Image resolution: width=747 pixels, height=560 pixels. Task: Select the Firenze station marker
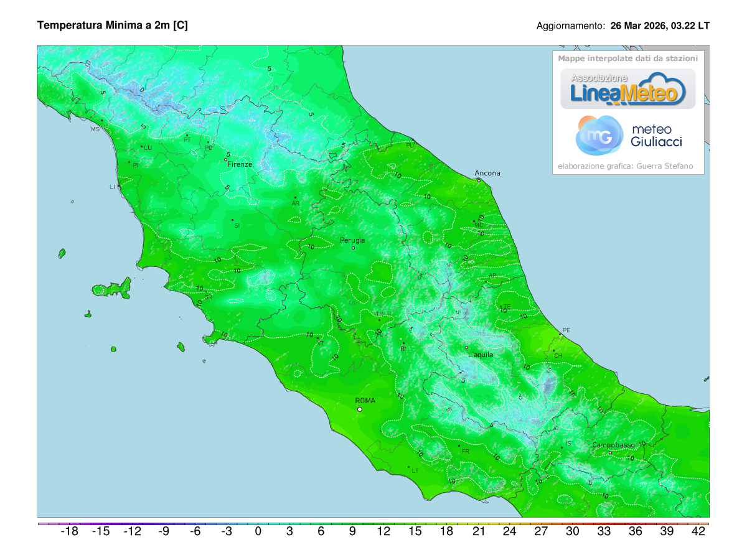tap(225, 160)
